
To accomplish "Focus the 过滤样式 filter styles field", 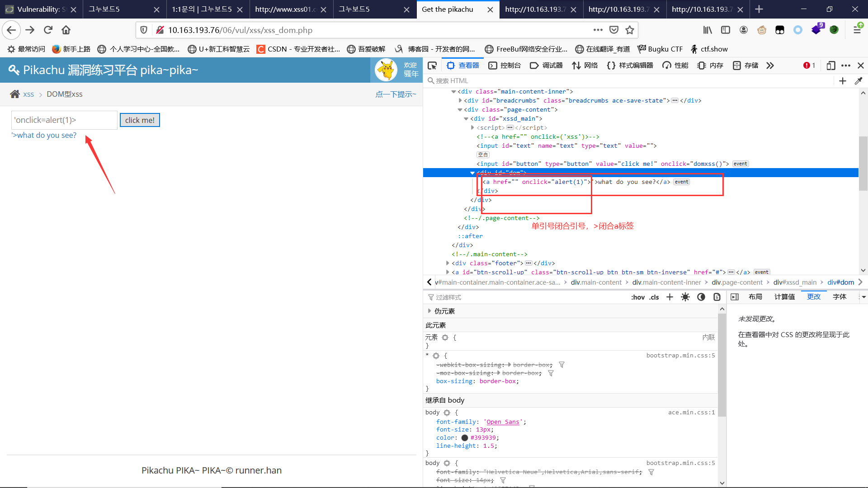I will point(524,297).
